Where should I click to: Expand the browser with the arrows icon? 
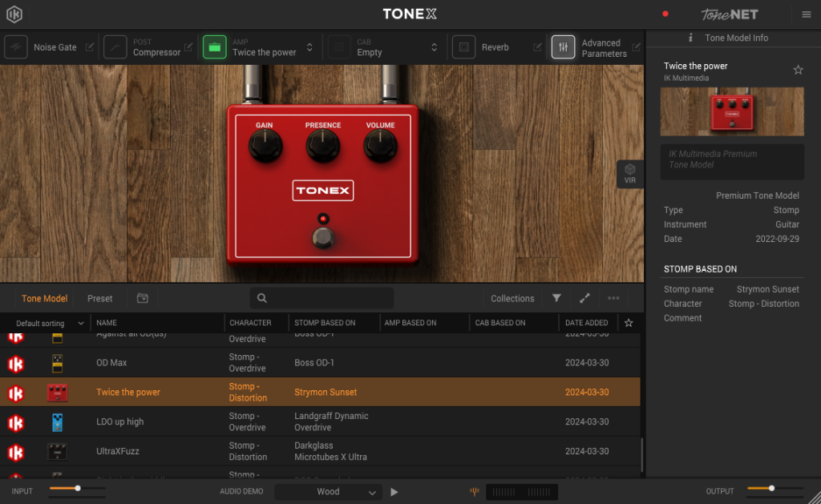click(x=584, y=298)
